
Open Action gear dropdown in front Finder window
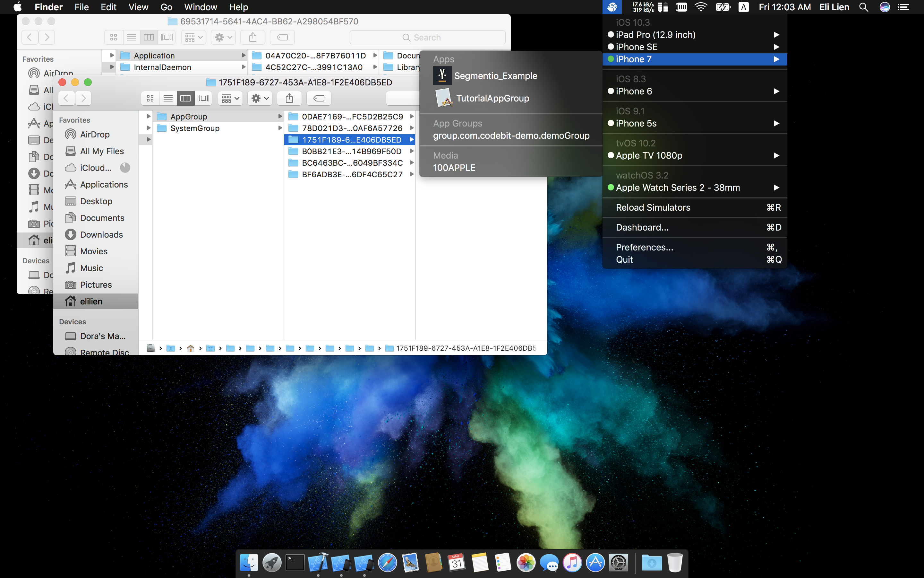(x=260, y=98)
